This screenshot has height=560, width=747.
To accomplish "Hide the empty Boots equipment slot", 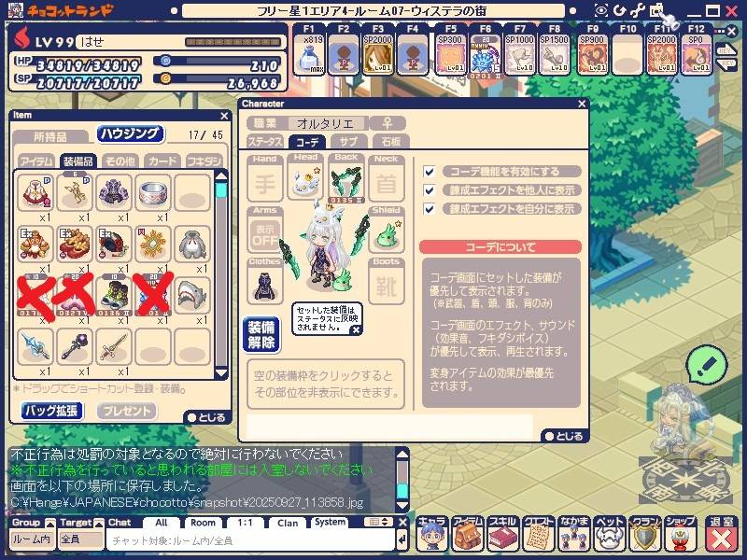I will [x=387, y=286].
